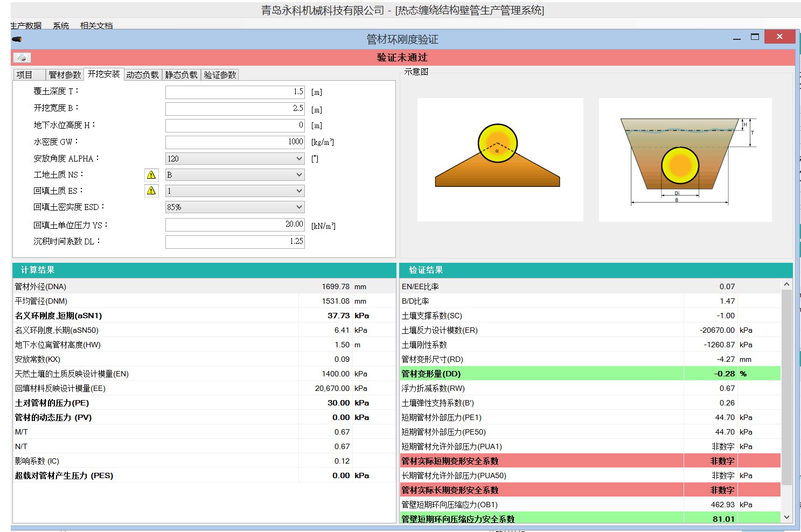Viewport: 801px width, 532px height.
Task: Open the 安放角度 ALPHA dropdown
Action: pos(235,158)
